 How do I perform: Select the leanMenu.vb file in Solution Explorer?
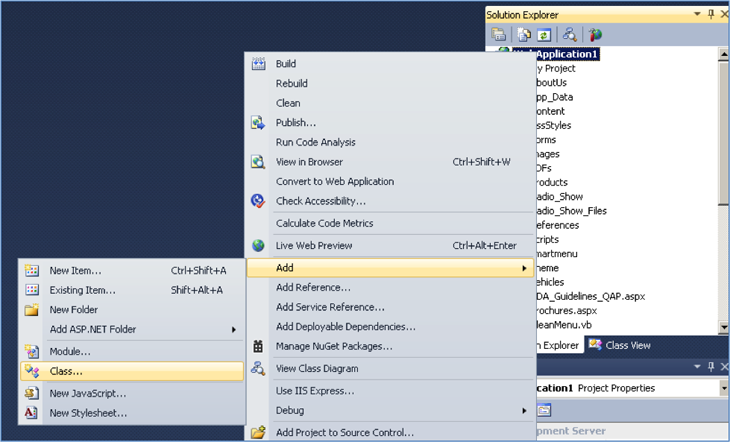(564, 325)
